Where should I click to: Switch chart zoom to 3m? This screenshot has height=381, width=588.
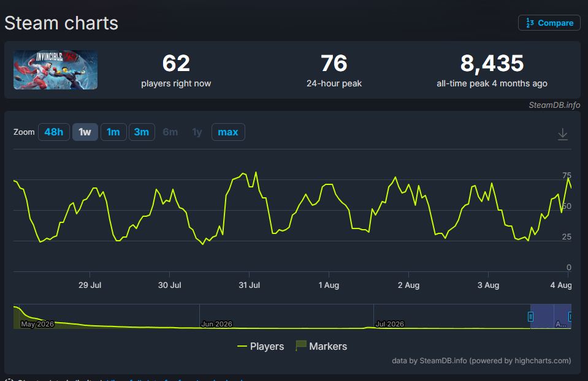point(142,132)
